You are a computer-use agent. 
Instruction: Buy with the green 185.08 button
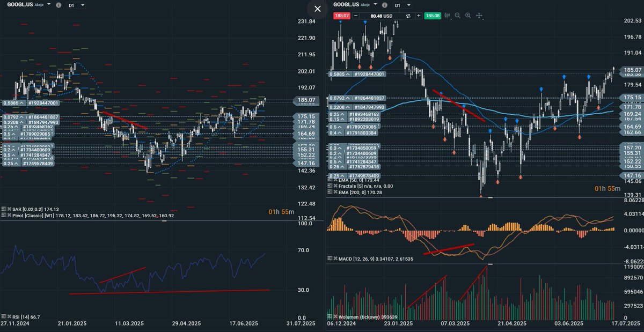click(x=433, y=16)
